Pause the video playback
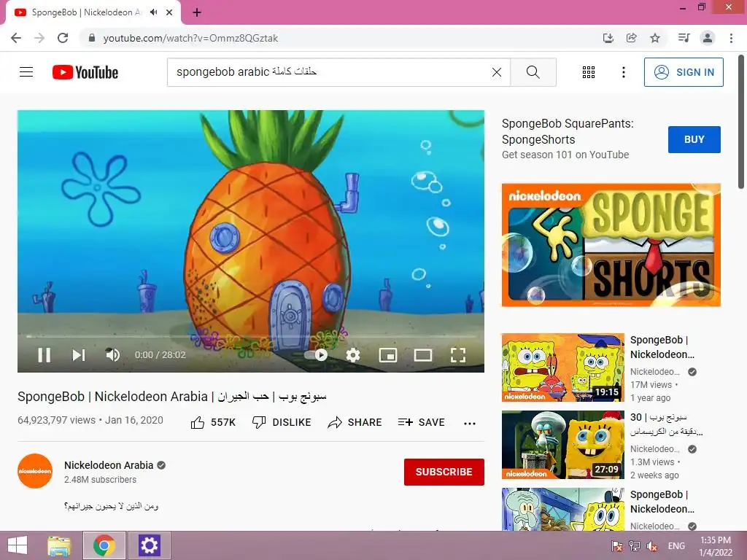Viewport: 747px width, 560px height. pos(44,355)
